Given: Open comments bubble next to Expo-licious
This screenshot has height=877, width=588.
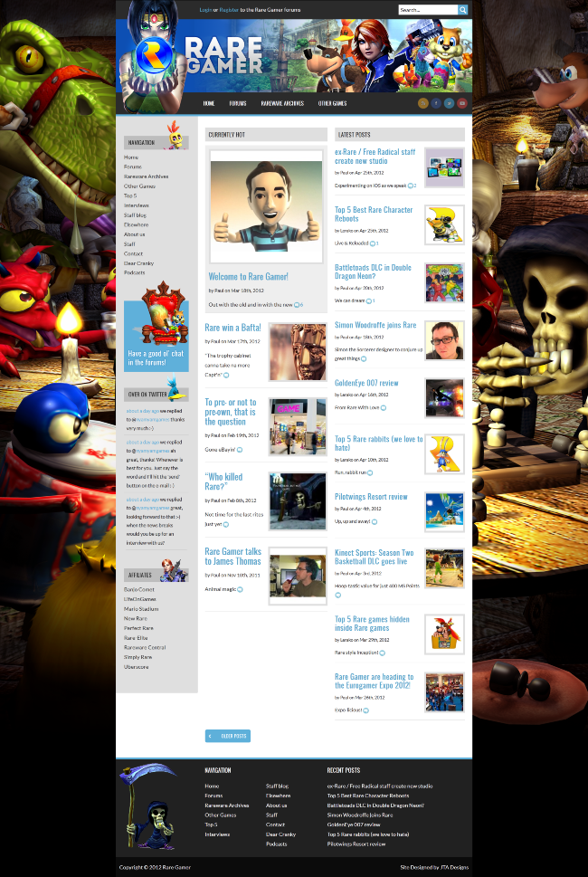Looking at the screenshot, I should (x=366, y=710).
